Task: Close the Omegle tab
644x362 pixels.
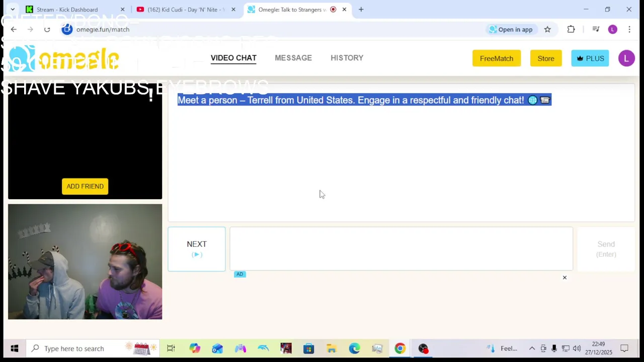Action: [344, 10]
